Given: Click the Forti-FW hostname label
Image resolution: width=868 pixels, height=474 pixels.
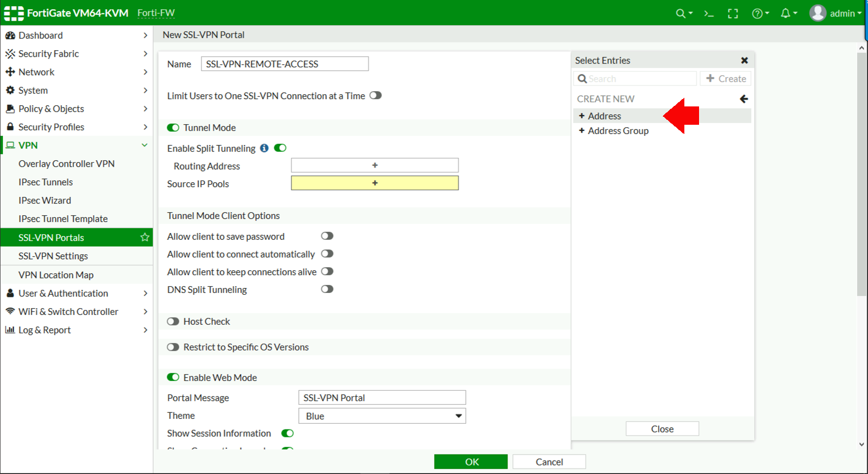Looking at the screenshot, I should [x=156, y=13].
